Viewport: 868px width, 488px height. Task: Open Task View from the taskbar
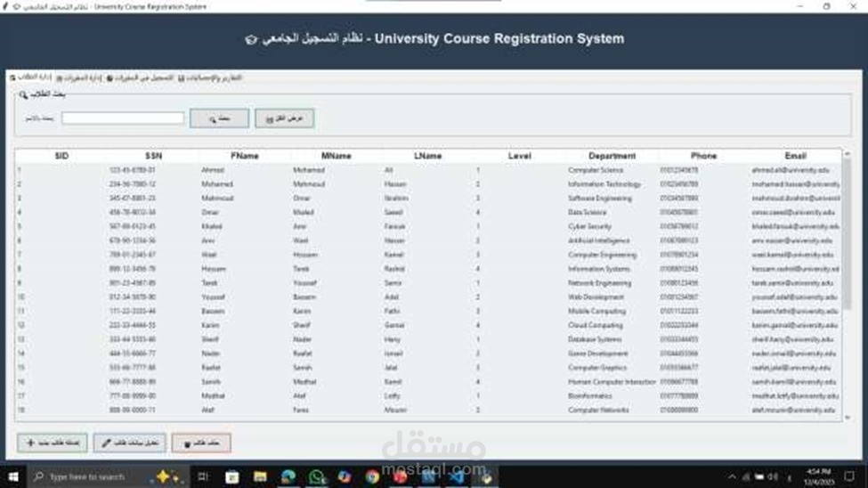click(203, 477)
